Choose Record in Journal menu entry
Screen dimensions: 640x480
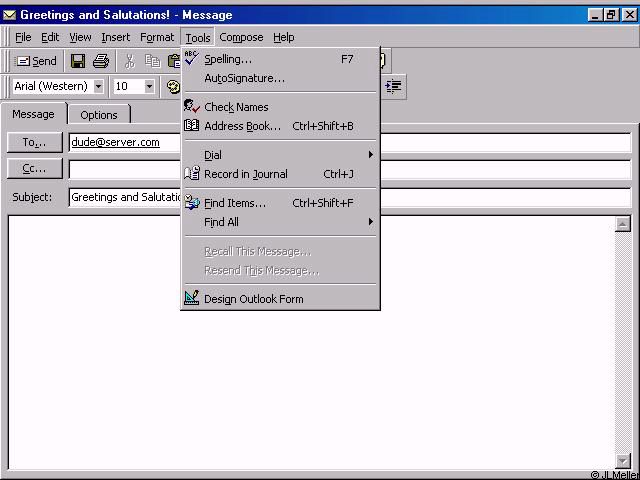click(245, 174)
